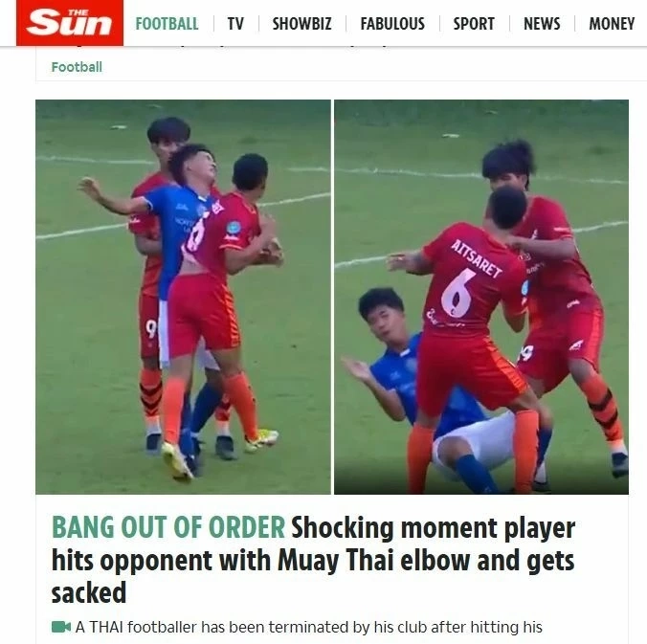Click the video camera icon beside article summary
This screenshot has height=644, width=647.
[x=61, y=627]
